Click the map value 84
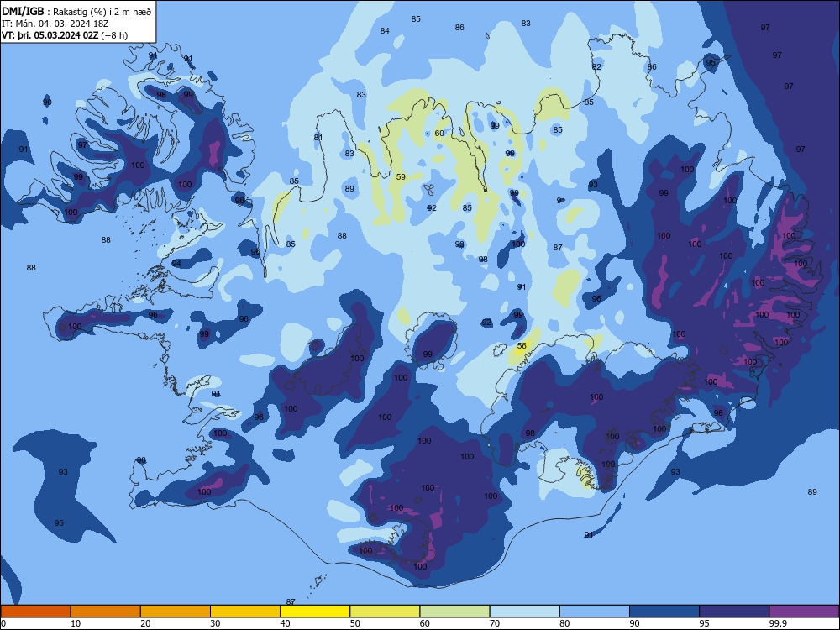Screen dimensions: 840x630 coord(385,30)
